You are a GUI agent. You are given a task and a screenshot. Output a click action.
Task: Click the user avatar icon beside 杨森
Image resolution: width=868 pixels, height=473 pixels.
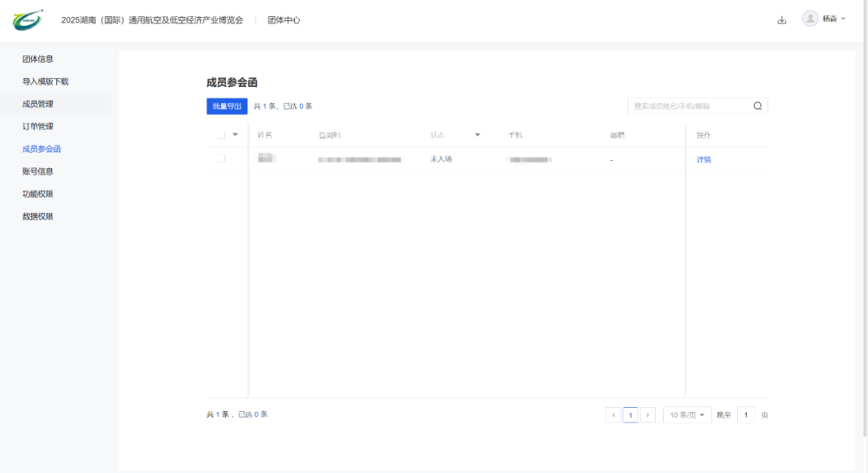pos(810,19)
